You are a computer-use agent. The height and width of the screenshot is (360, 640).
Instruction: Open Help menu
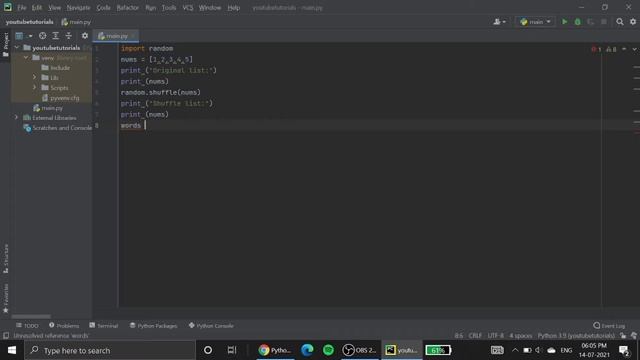pos(233,8)
